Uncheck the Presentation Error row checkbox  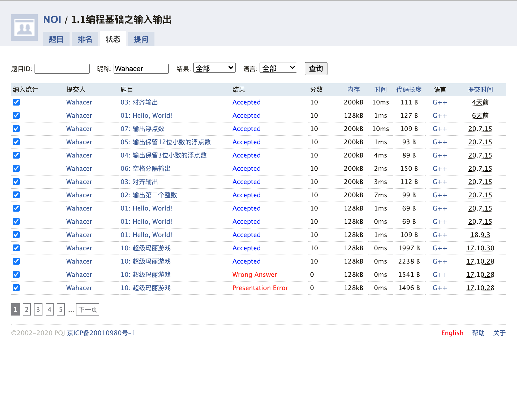click(16, 288)
